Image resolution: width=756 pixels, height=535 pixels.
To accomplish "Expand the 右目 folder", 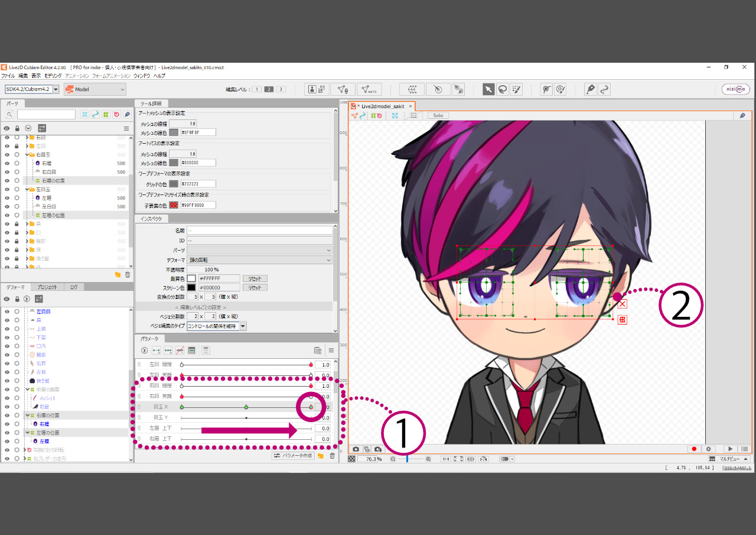I will click(x=27, y=137).
